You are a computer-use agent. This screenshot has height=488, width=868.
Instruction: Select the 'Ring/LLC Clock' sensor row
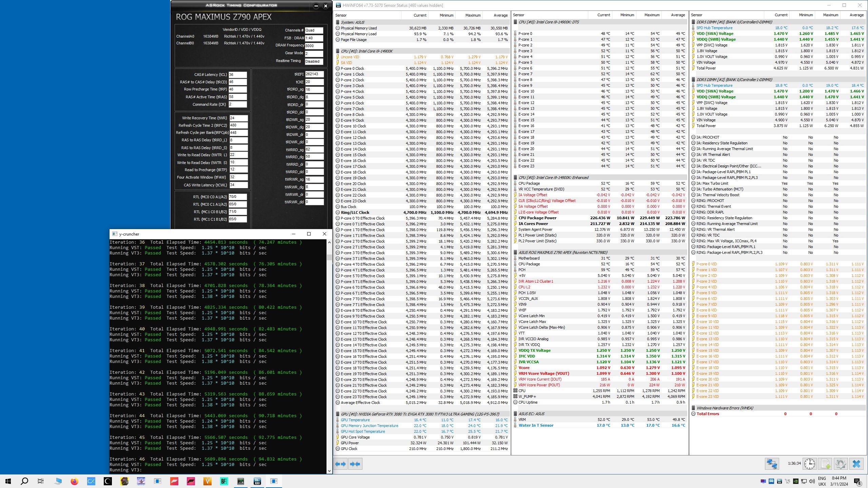(422, 212)
